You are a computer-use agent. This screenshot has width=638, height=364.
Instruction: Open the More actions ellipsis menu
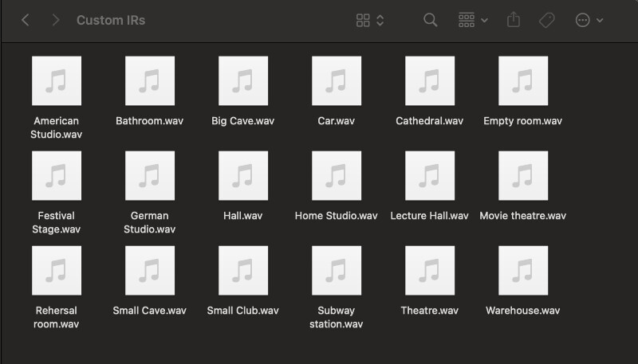(x=589, y=20)
